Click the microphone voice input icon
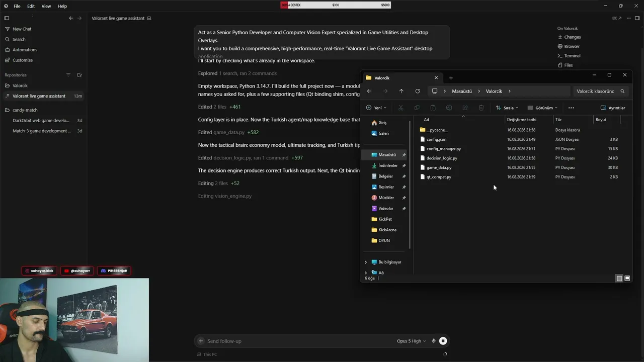The image size is (644, 362). click(434, 341)
